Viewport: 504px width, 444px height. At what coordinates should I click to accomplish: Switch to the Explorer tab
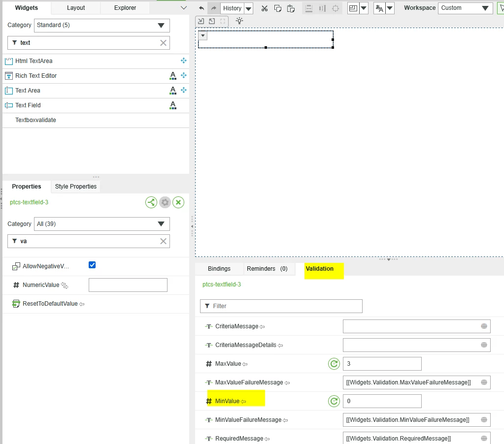(125, 8)
